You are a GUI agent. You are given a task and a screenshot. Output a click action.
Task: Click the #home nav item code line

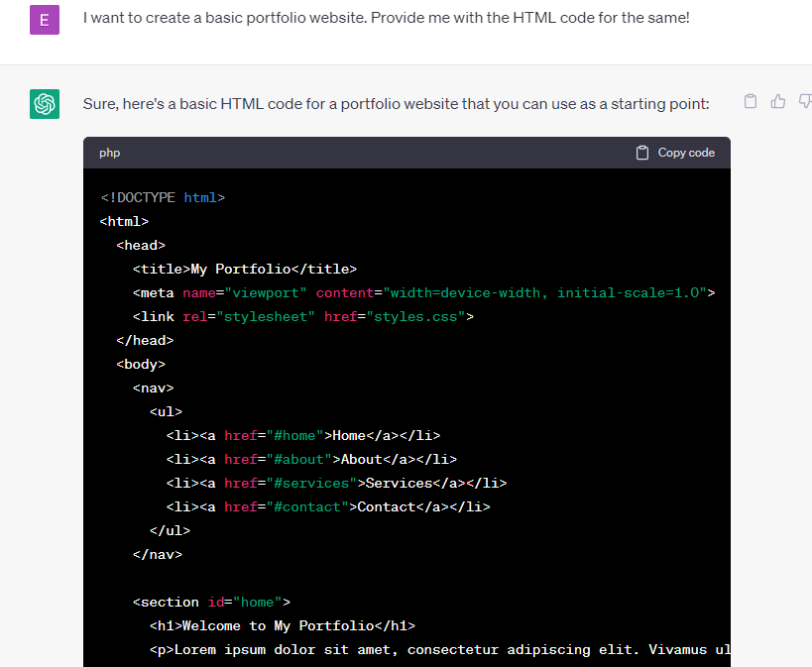303,435
